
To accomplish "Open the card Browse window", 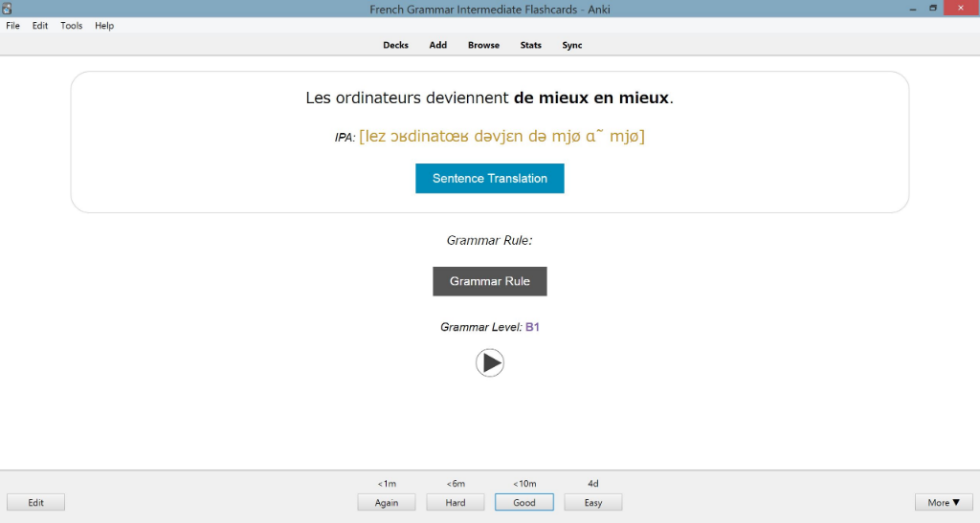I will coord(483,45).
